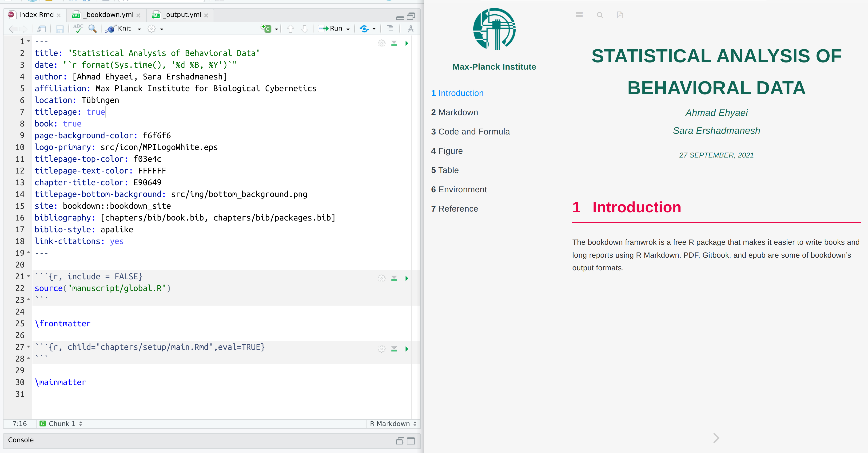Open find and replace magnifier
Screen dimensions: 868x453
pos(92,29)
